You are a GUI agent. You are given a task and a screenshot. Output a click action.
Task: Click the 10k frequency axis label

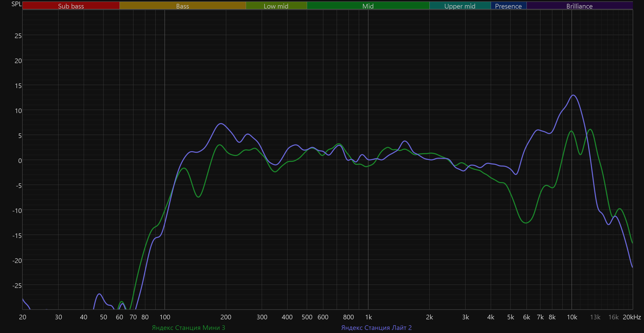pyautogui.click(x=572, y=317)
